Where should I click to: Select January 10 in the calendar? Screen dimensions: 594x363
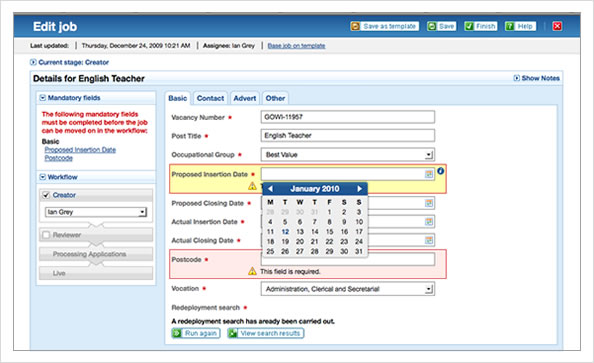pyautogui.click(x=359, y=222)
